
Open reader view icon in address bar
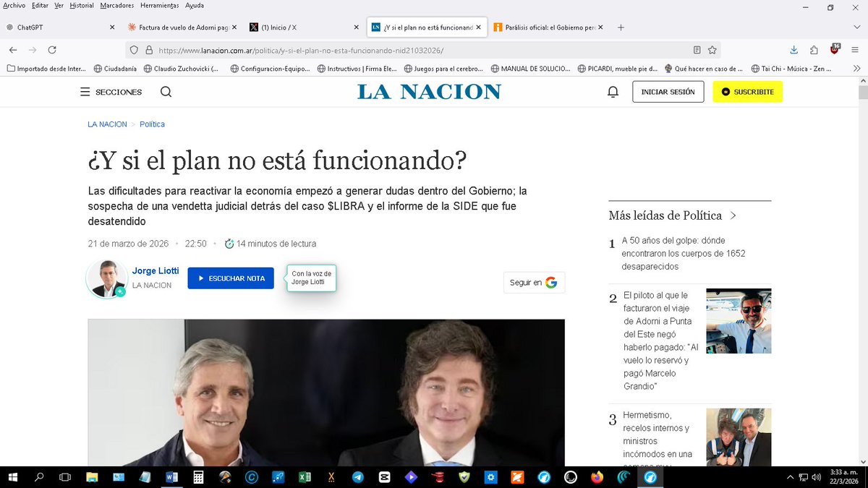pos(697,50)
